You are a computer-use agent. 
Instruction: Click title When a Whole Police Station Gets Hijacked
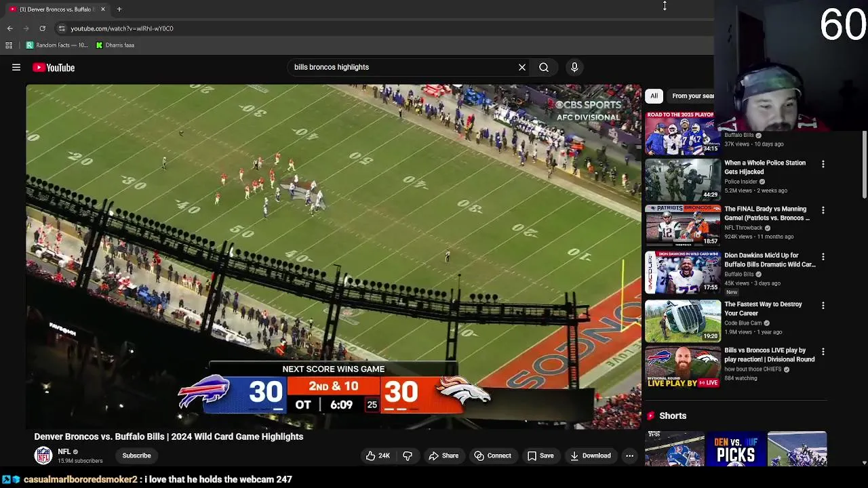tap(765, 167)
